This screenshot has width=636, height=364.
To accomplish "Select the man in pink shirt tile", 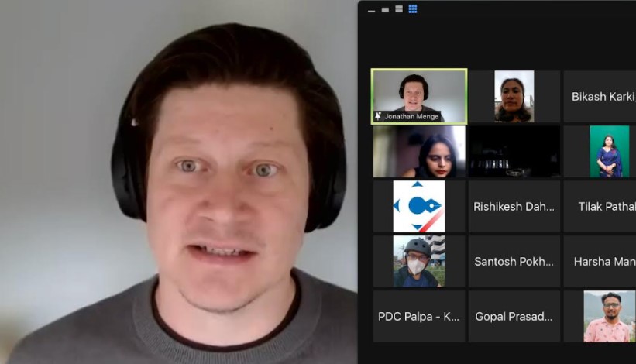I will 608,317.
